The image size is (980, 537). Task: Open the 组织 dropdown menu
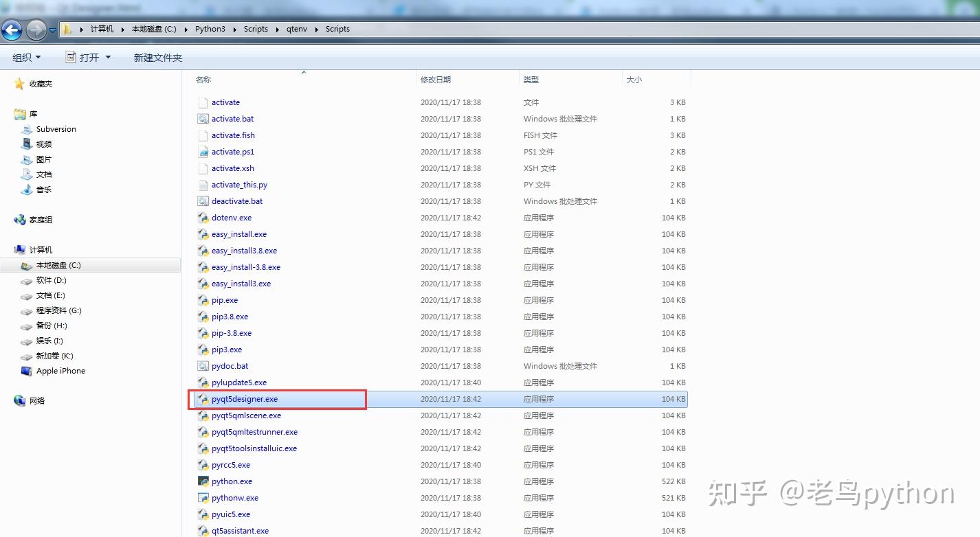(x=27, y=58)
